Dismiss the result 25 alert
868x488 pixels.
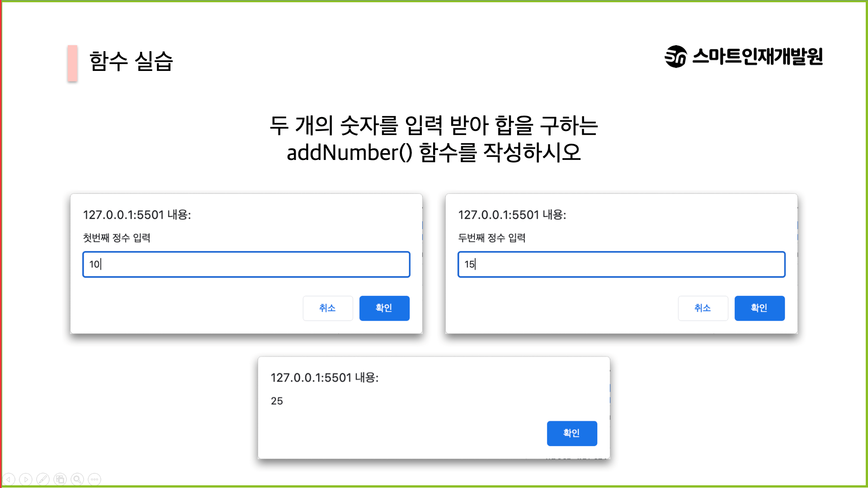click(x=572, y=433)
